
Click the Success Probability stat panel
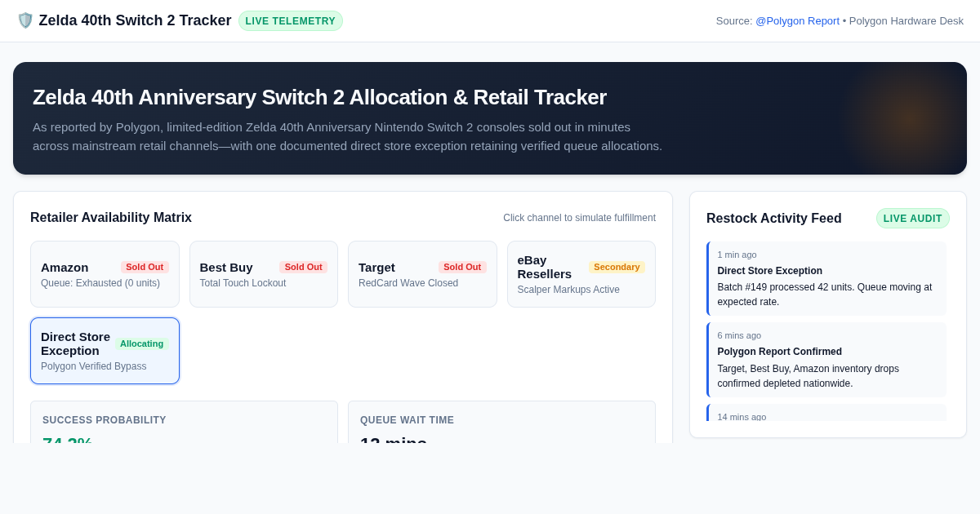tap(184, 422)
